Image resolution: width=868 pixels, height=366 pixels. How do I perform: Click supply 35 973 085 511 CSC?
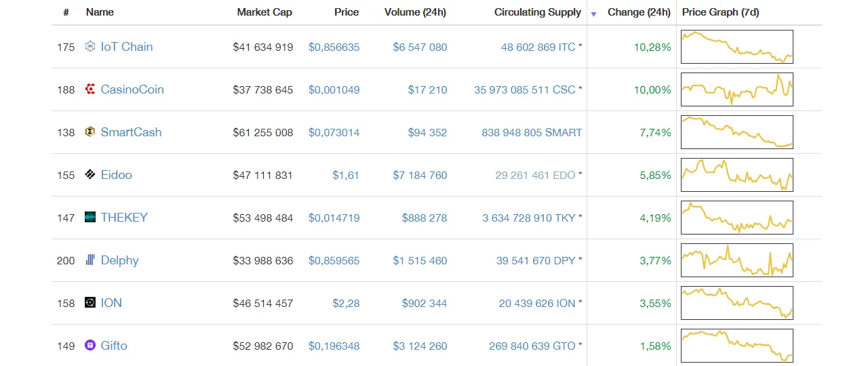pyautogui.click(x=525, y=90)
